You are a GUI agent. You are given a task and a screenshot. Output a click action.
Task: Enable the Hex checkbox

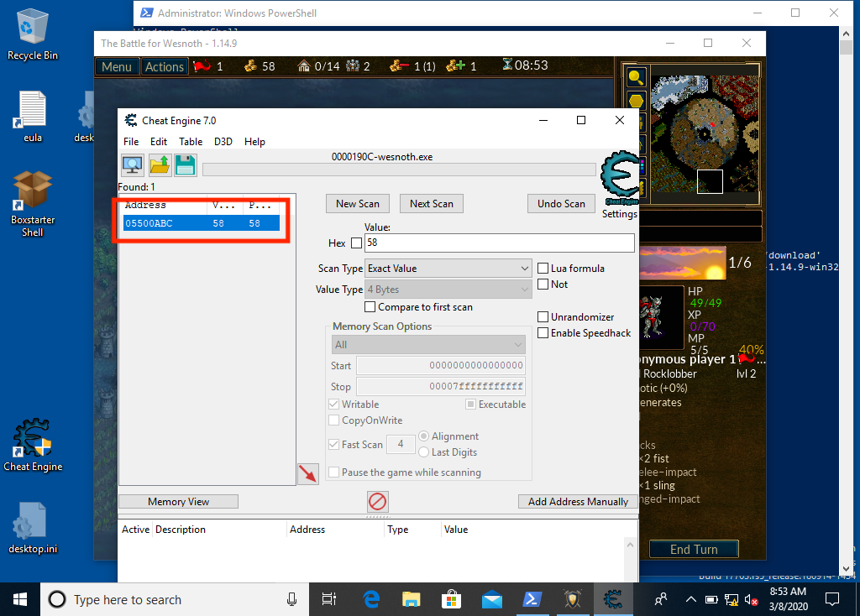point(356,243)
